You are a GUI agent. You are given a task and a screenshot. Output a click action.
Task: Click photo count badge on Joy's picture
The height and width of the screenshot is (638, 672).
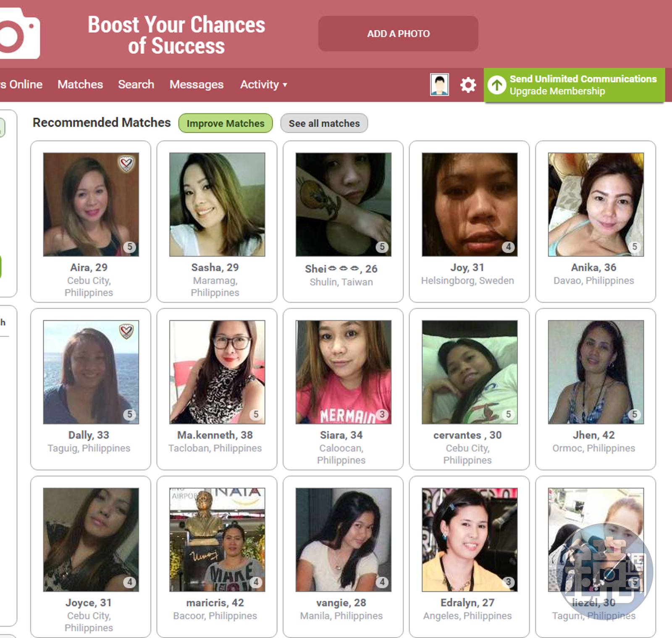tap(508, 247)
